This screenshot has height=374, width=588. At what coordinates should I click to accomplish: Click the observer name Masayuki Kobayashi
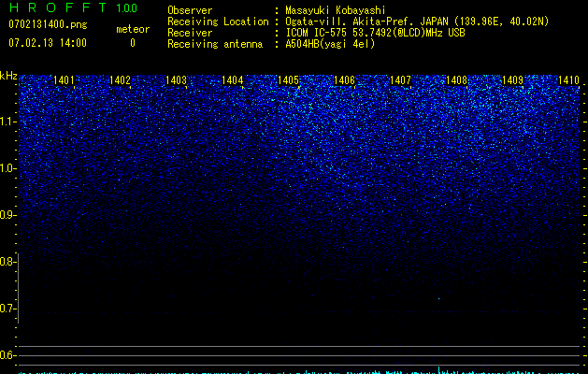pyautogui.click(x=336, y=10)
